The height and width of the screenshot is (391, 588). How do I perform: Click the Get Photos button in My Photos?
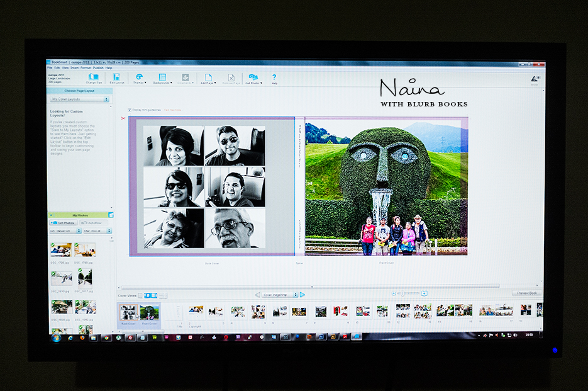(x=64, y=223)
